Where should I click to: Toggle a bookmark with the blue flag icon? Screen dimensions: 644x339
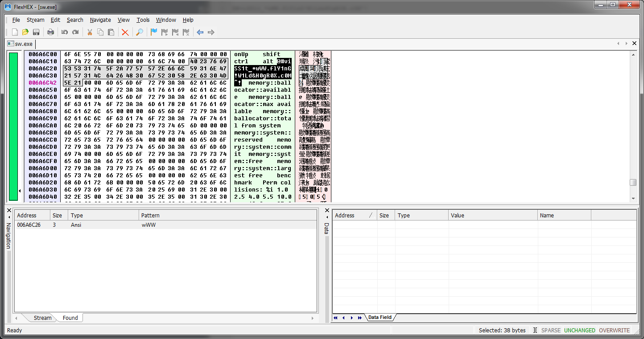(x=154, y=32)
